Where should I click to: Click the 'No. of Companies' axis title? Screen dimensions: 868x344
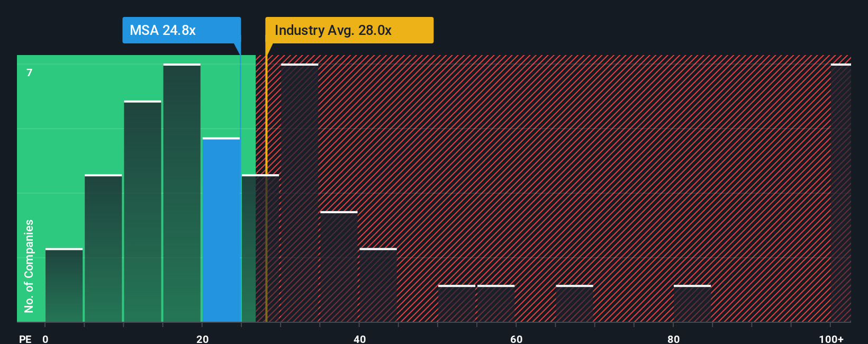click(x=29, y=266)
